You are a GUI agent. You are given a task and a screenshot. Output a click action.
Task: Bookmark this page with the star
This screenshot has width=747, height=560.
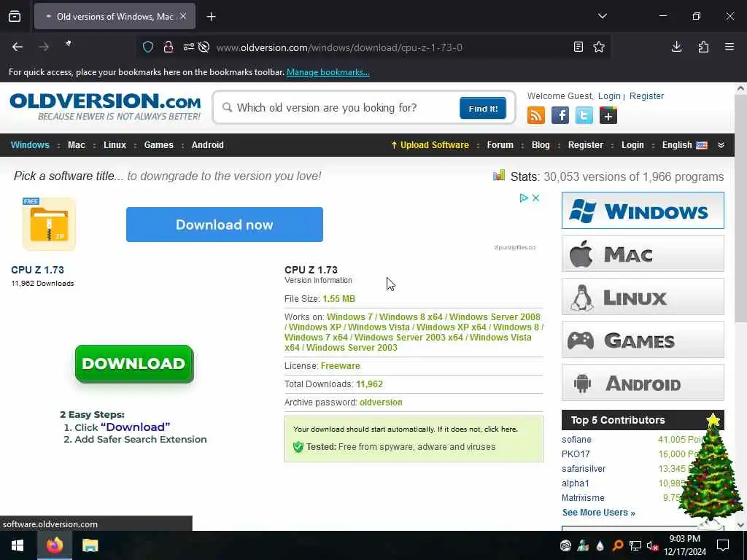click(599, 47)
